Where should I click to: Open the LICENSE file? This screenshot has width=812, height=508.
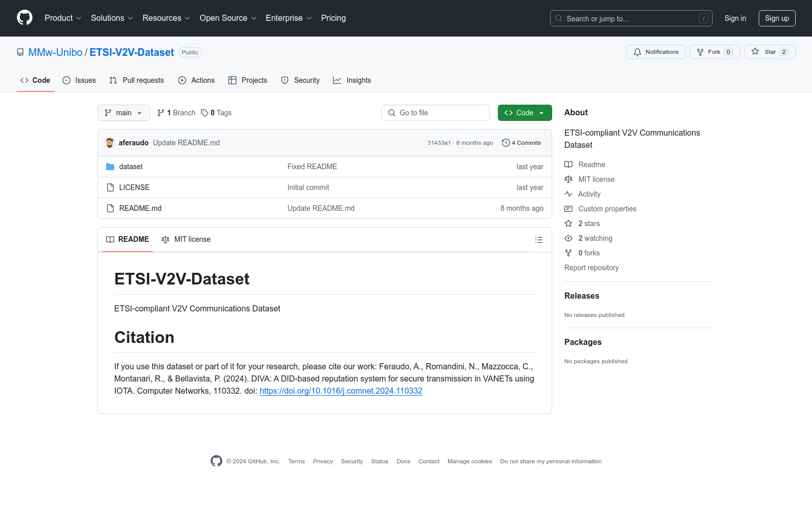[134, 187]
